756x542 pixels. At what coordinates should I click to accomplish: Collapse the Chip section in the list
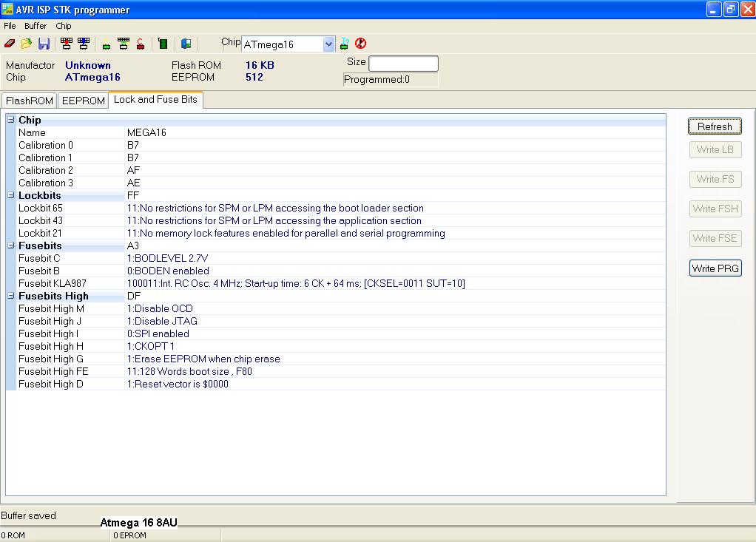pos(11,120)
